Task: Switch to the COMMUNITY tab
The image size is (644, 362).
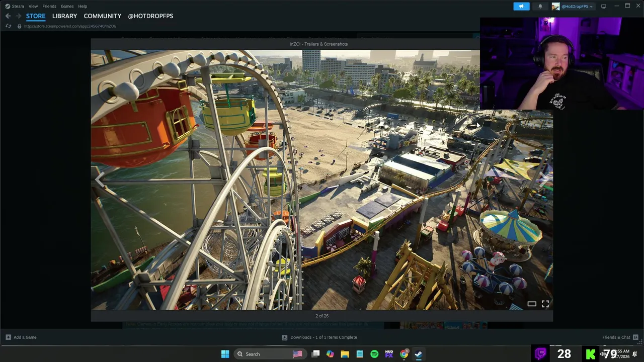Action: click(x=103, y=16)
